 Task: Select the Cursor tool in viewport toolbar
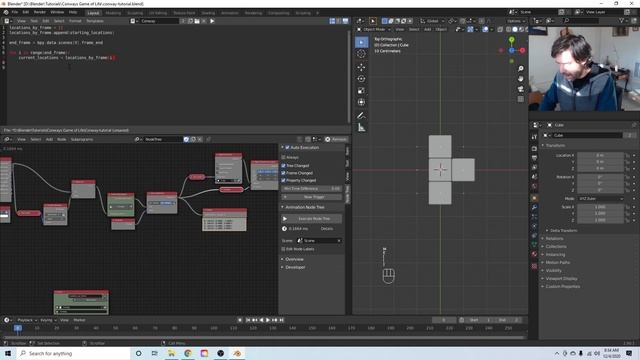coord(361,54)
